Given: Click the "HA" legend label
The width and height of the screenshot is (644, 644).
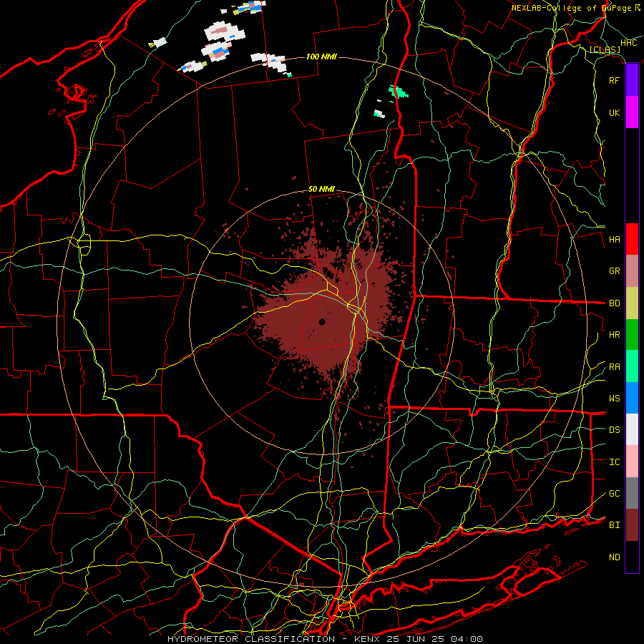Looking at the screenshot, I should point(615,239).
